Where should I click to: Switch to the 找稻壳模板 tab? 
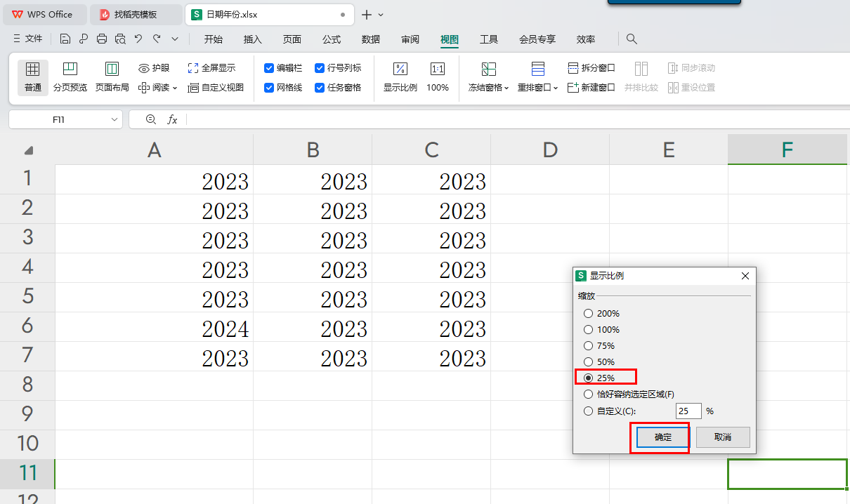pyautogui.click(x=136, y=14)
